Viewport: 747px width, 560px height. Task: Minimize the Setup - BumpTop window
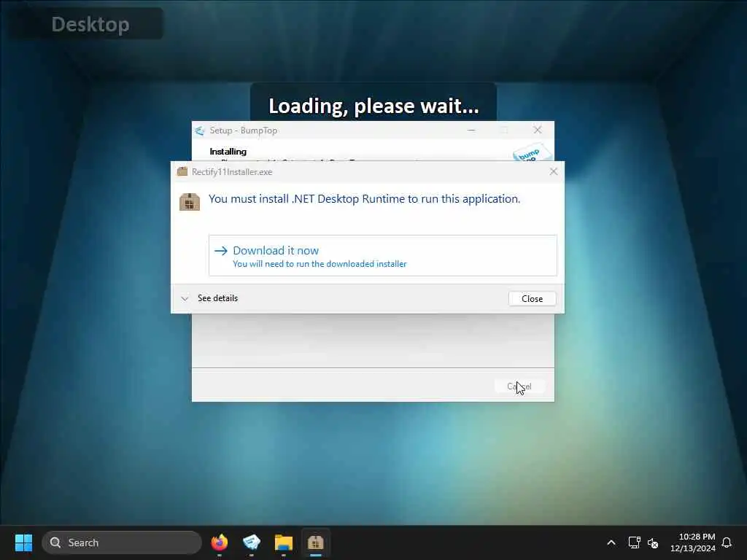click(x=471, y=130)
